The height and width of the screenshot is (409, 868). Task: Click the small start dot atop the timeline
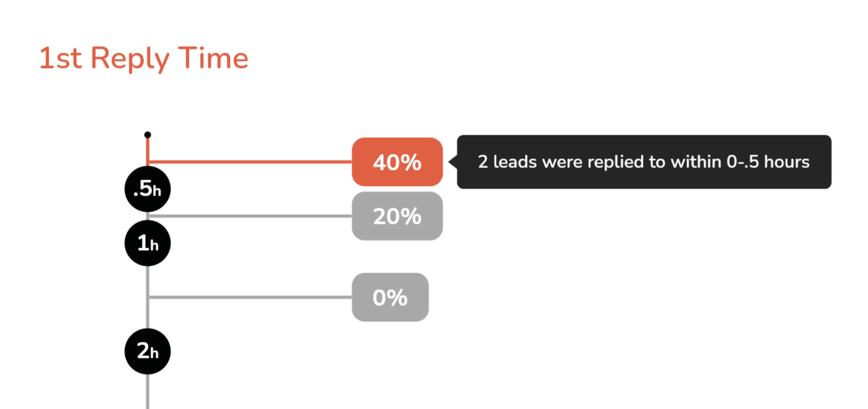(147, 135)
